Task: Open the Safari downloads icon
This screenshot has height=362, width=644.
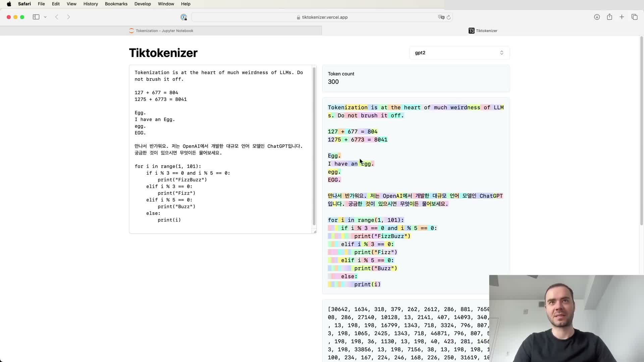Action: [597, 17]
